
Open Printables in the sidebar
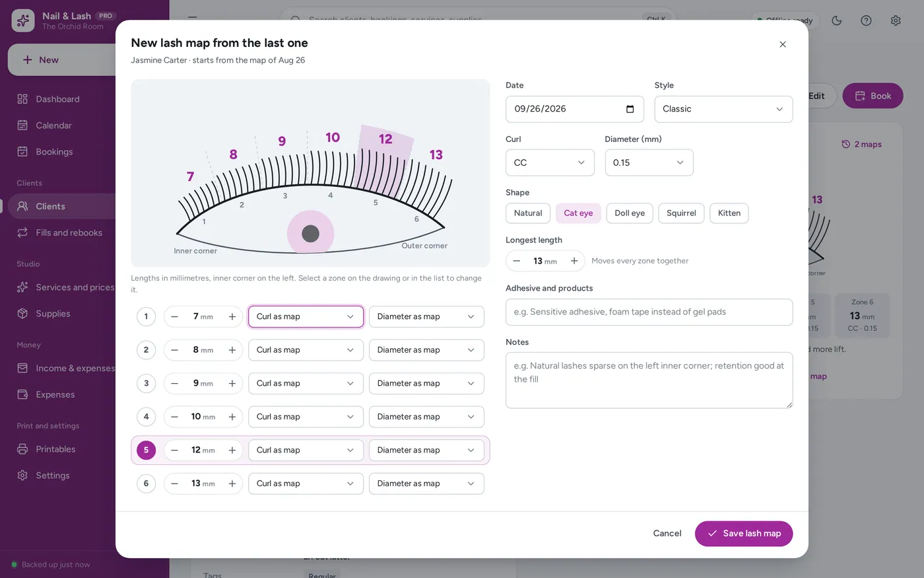click(x=62, y=449)
